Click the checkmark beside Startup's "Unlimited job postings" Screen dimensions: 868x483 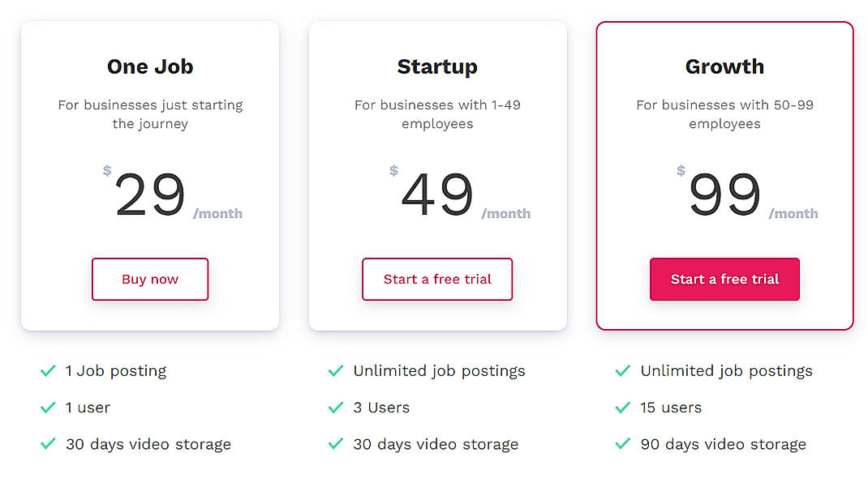pos(335,371)
